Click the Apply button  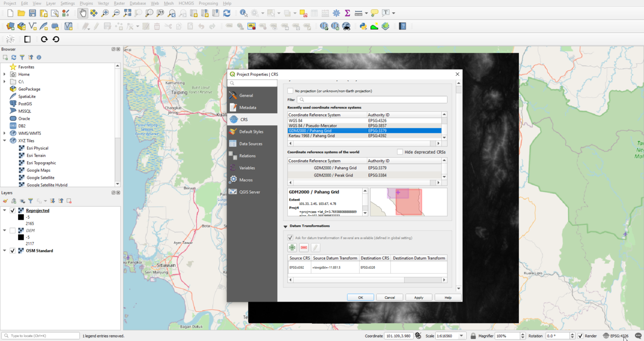coord(418,297)
